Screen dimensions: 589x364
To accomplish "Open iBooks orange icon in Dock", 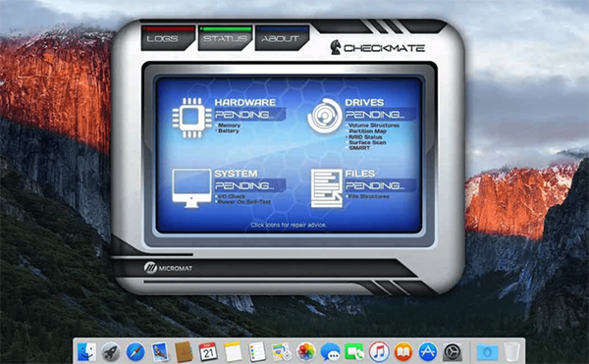I will coord(403,352).
